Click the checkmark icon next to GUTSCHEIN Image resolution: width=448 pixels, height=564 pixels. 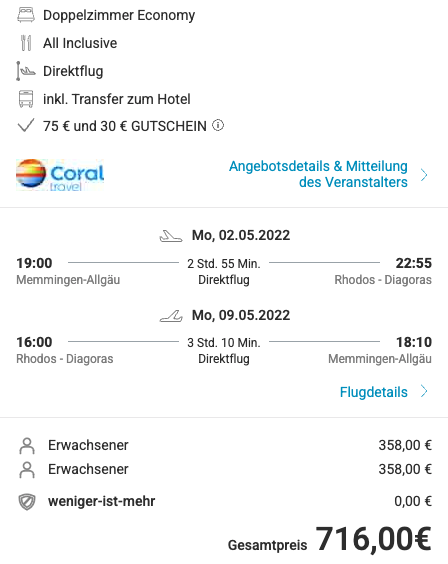point(26,126)
